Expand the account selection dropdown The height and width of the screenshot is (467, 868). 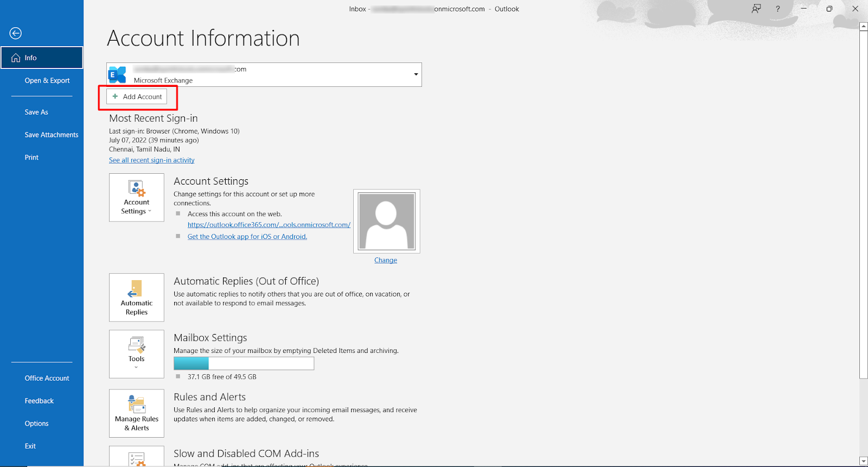[416, 74]
